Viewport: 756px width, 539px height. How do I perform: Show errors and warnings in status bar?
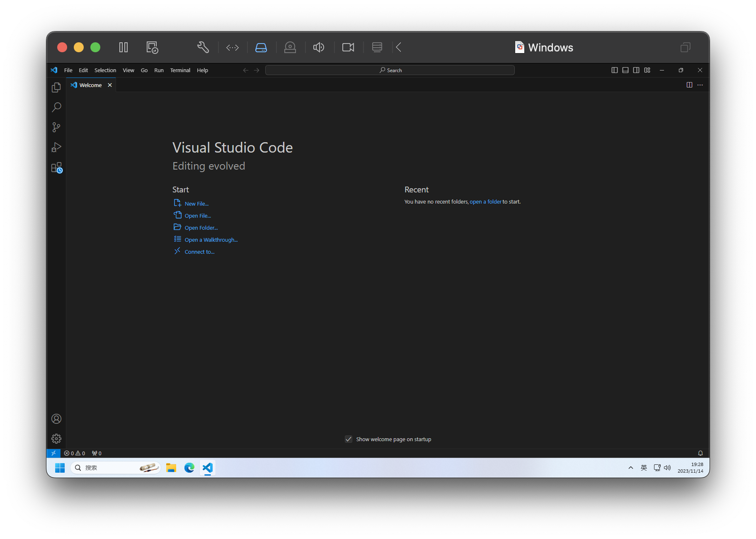(x=75, y=453)
